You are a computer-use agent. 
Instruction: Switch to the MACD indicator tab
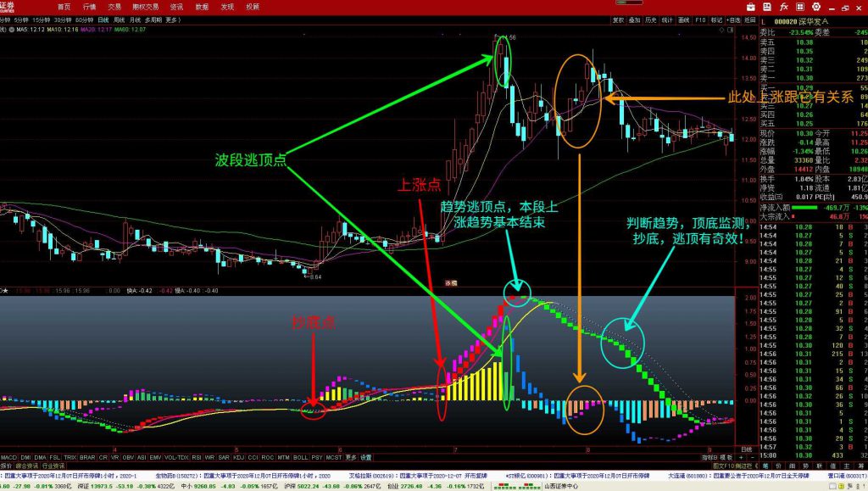[x=9, y=457]
